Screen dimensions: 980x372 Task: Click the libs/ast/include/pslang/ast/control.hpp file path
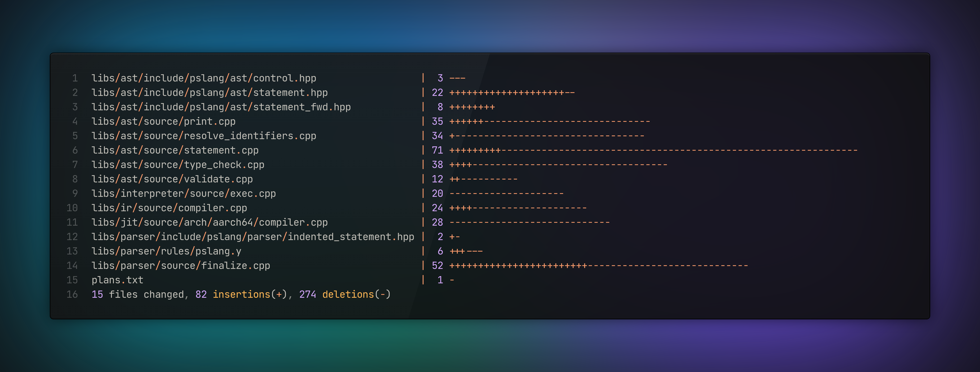coord(204,78)
